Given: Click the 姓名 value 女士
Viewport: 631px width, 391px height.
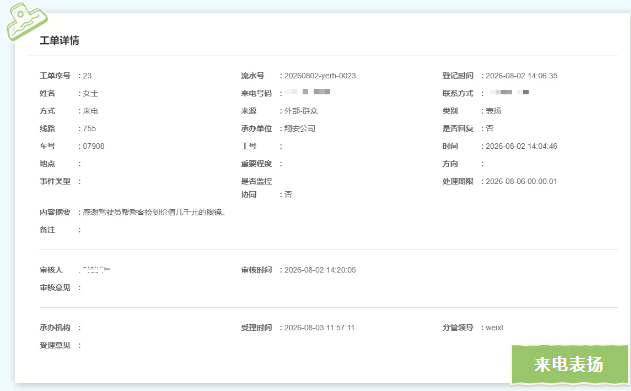Looking at the screenshot, I should click(x=90, y=93).
